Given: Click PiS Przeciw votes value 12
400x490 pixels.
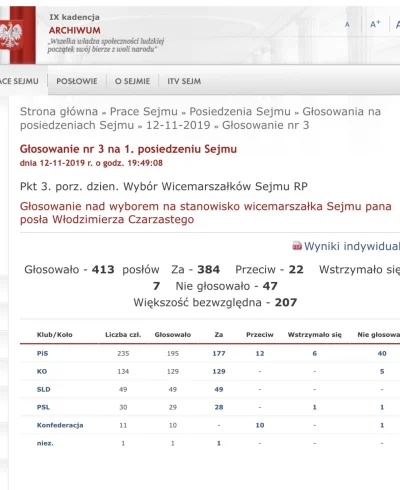Looking at the screenshot, I should click(260, 353).
